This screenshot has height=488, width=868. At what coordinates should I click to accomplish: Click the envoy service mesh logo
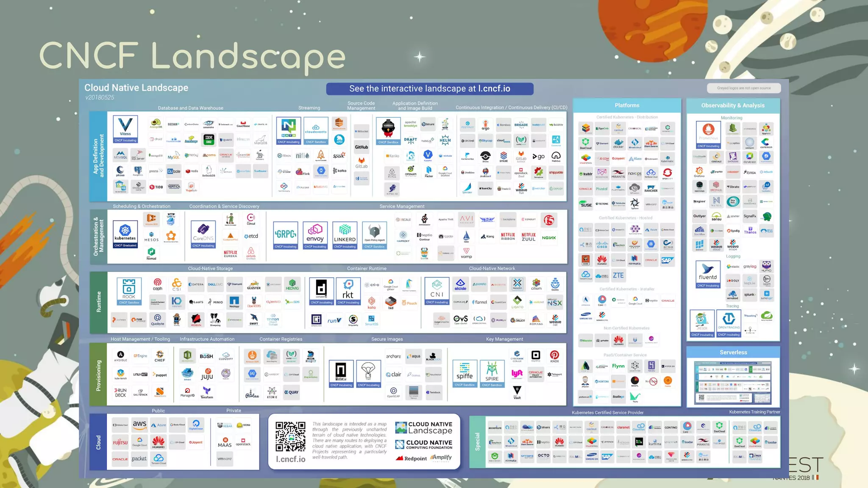pos(315,234)
